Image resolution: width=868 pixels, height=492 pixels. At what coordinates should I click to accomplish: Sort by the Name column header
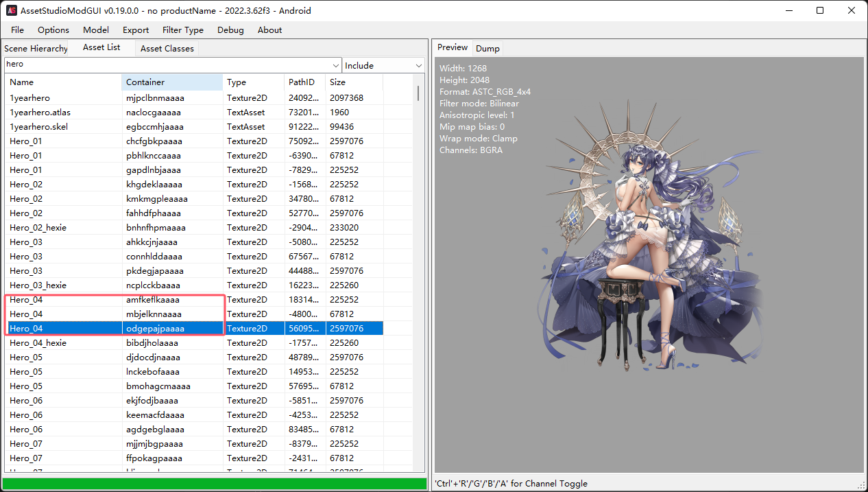click(63, 82)
